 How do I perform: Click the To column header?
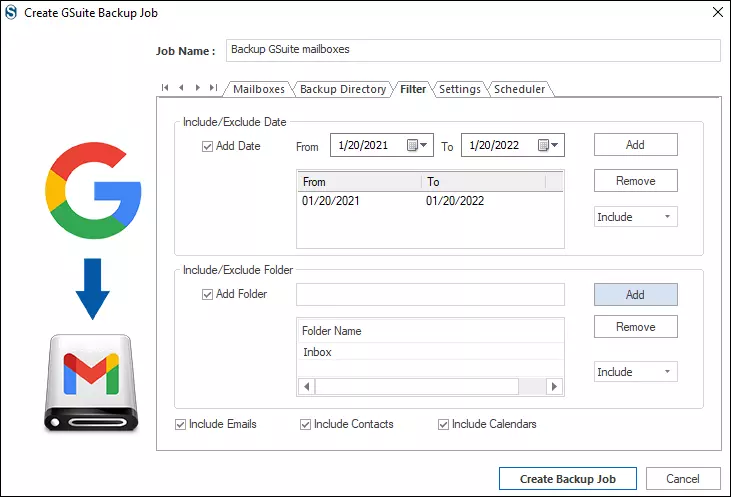click(x=483, y=181)
